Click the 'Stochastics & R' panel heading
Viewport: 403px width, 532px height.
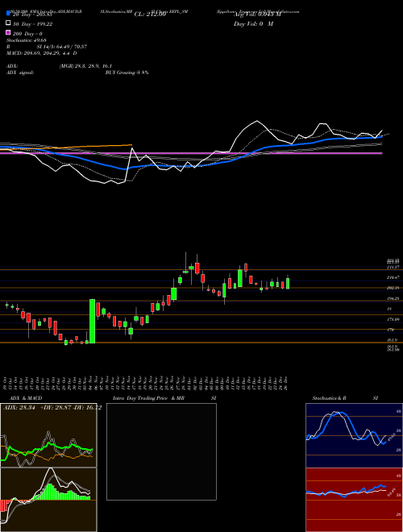(330, 398)
